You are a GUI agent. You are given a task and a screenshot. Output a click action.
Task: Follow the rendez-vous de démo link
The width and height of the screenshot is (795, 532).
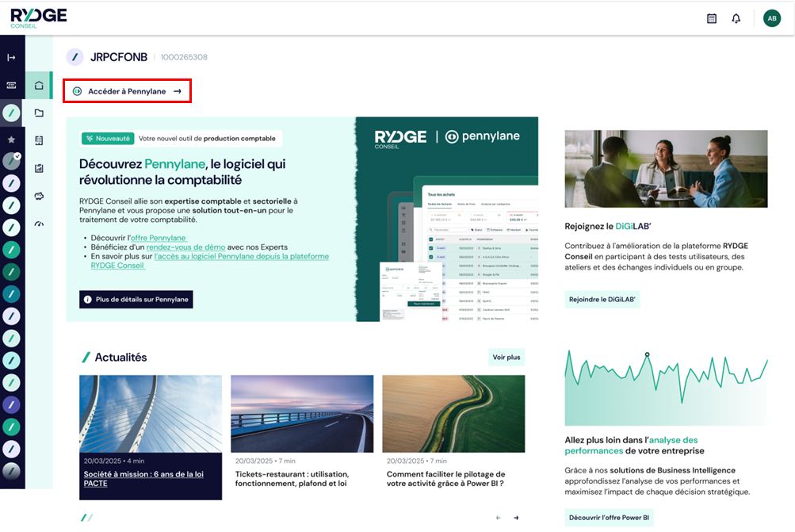185,247
